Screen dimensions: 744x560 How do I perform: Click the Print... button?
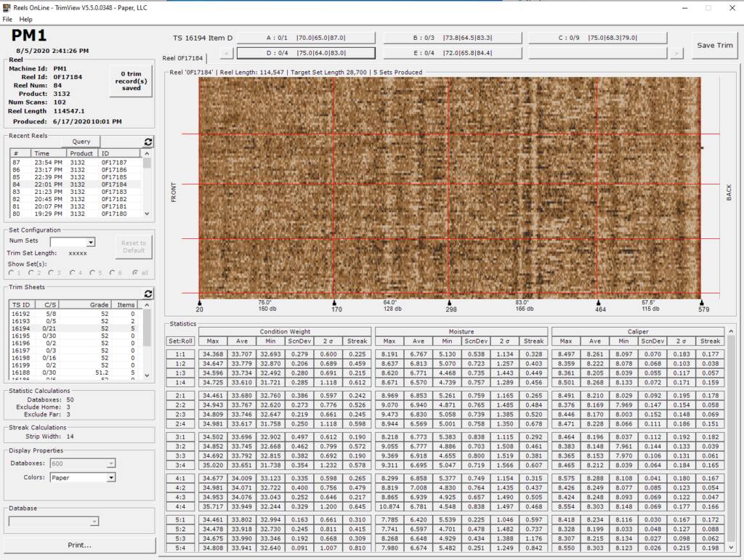click(80, 545)
